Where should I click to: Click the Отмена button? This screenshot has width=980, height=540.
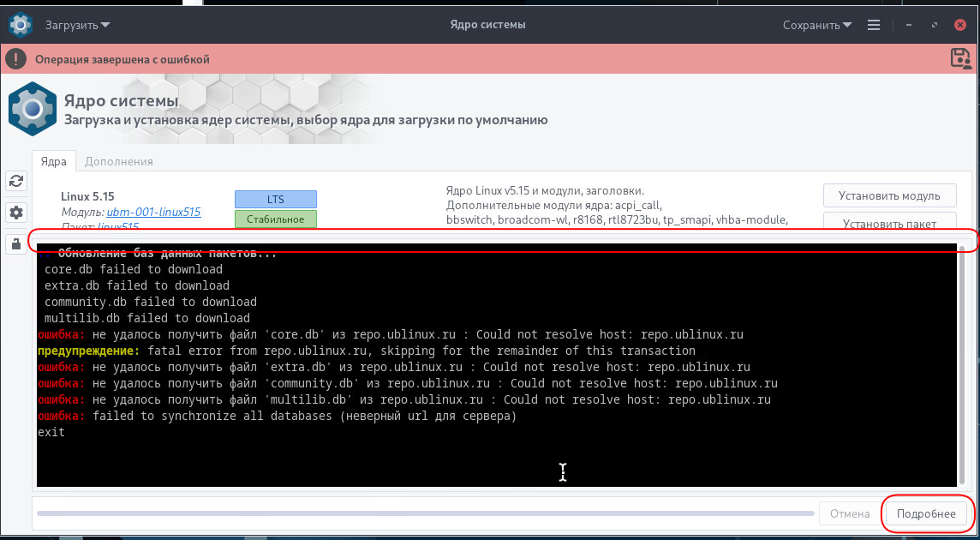(850, 513)
